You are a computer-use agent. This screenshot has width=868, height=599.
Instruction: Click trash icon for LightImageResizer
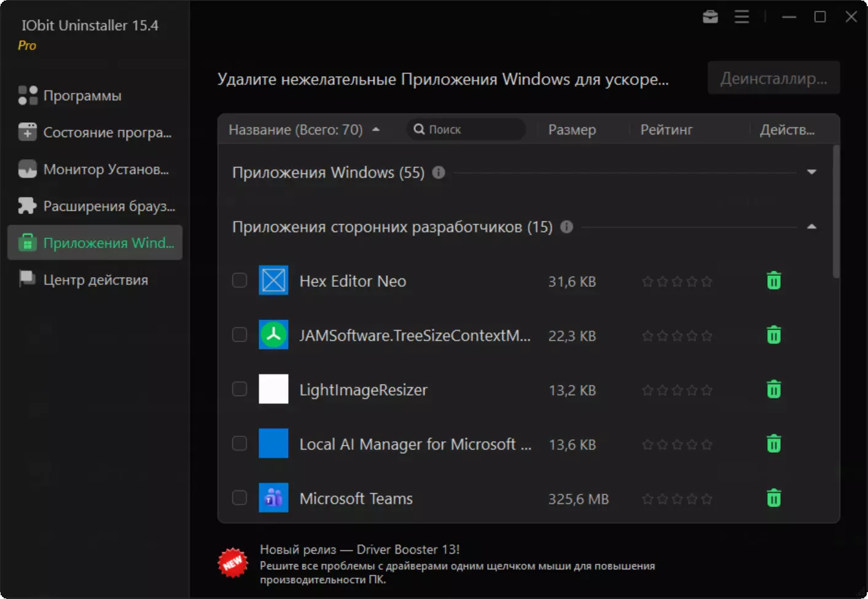[x=773, y=390]
